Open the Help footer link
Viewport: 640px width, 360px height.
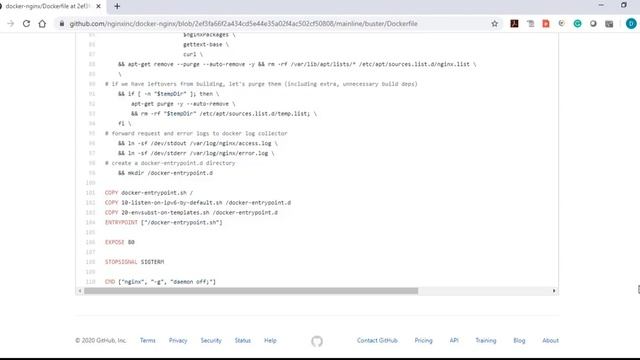pos(270,340)
